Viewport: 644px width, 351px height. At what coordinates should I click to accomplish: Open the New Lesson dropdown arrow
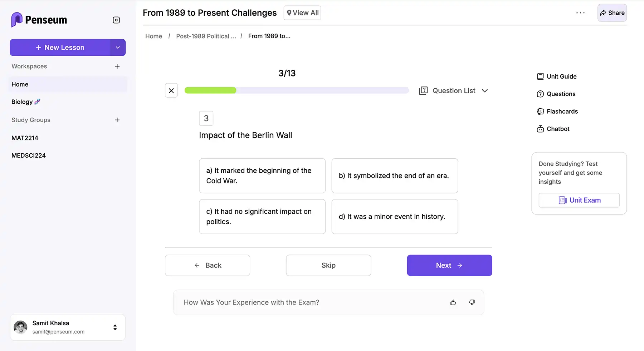pos(118,48)
